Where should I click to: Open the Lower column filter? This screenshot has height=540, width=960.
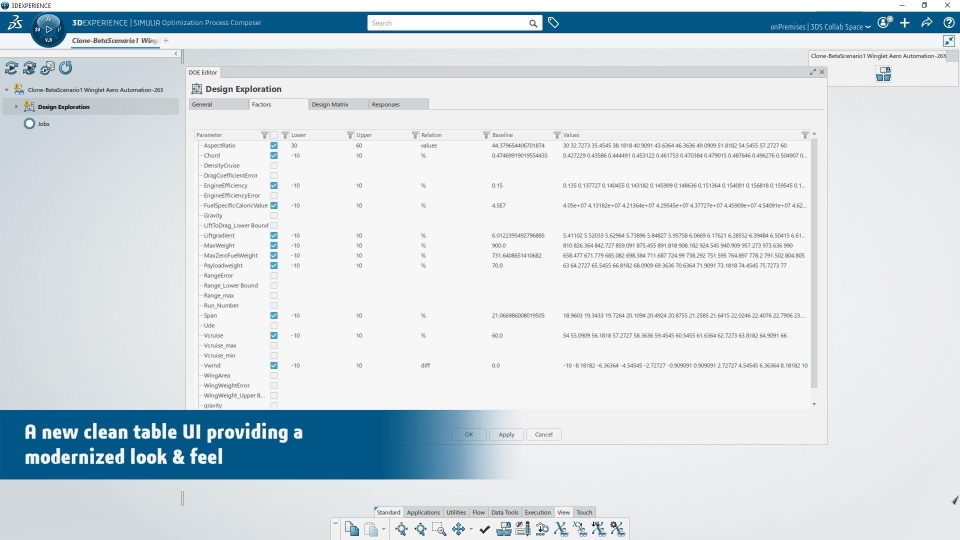click(x=350, y=135)
